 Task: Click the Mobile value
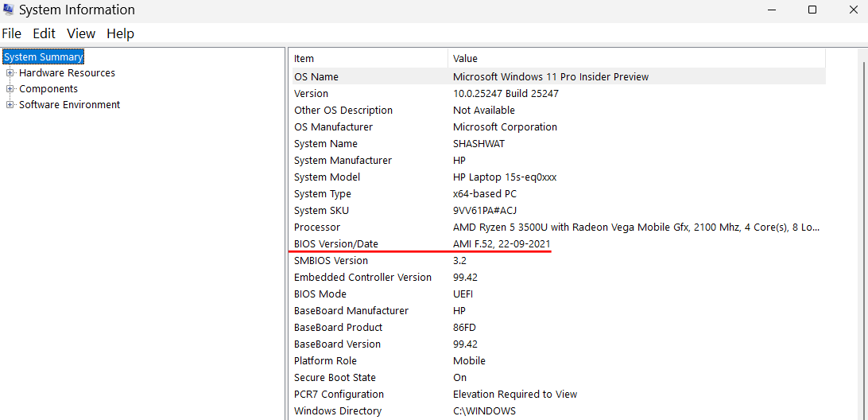(x=469, y=360)
